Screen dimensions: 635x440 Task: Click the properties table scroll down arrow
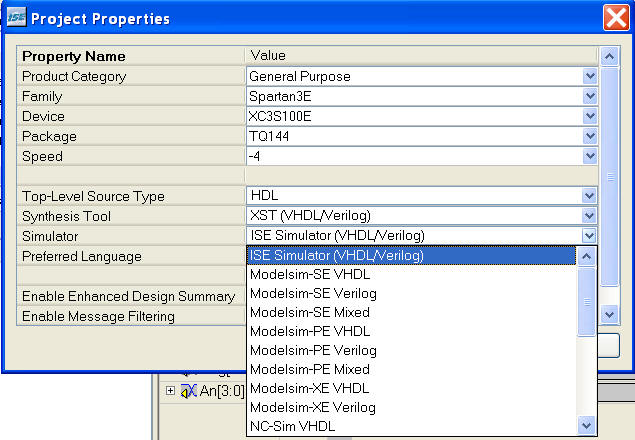(609, 315)
